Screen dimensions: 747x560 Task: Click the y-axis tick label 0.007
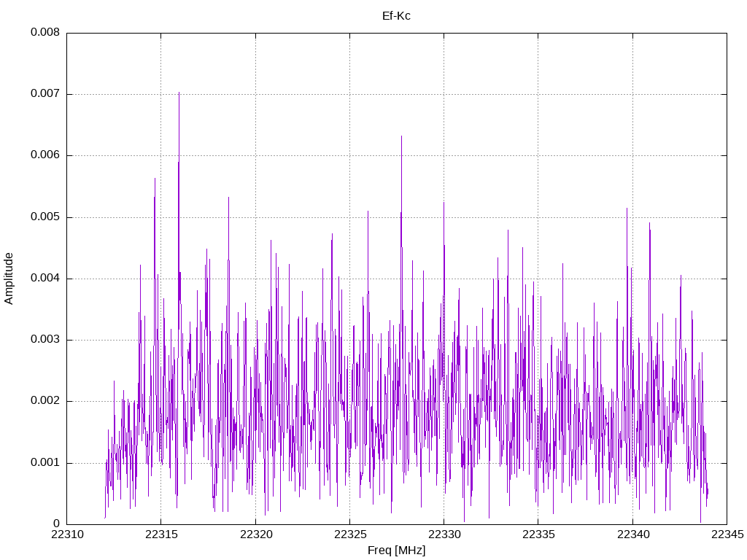point(45,94)
